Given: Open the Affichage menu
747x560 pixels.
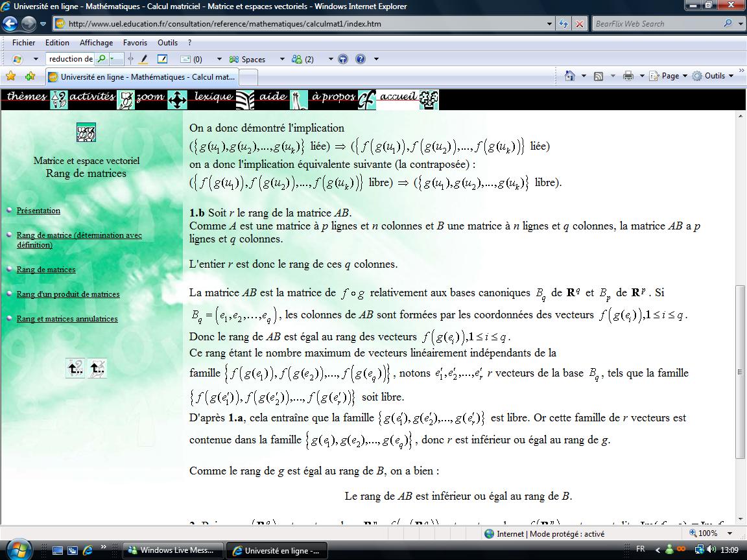Looking at the screenshot, I should coord(96,43).
